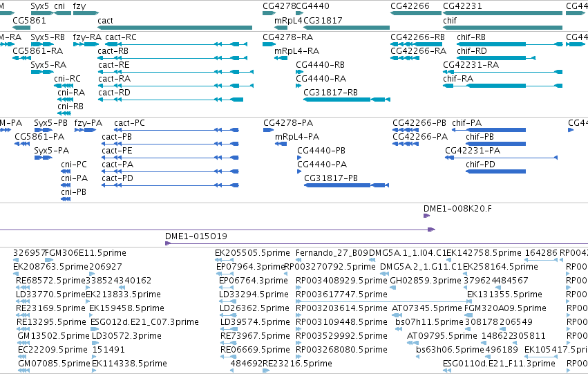Click EST RP003617747.5prime
Viewport: 588px width, 374px height.
383,301
